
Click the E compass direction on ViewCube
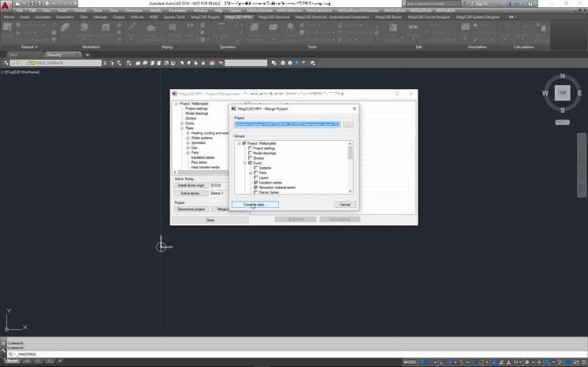point(579,93)
